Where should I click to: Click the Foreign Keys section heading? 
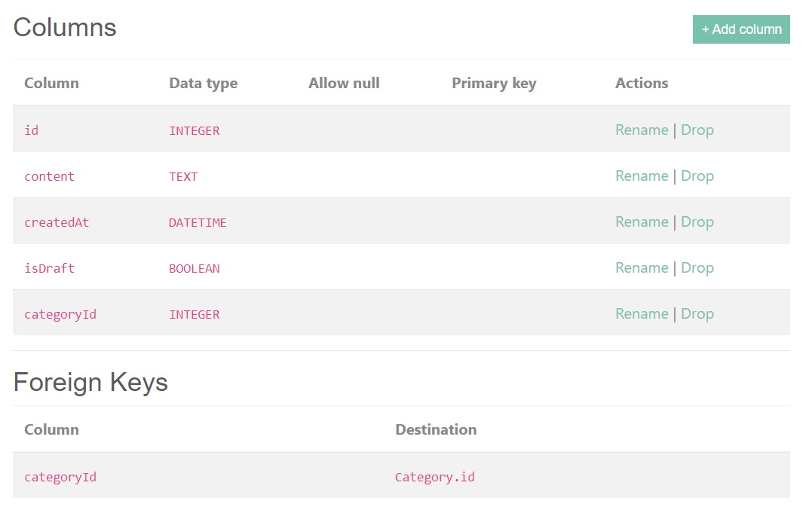(90, 382)
